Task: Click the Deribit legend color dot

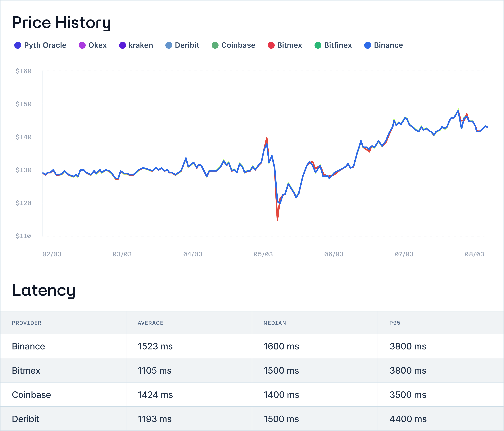Action: [x=168, y=45]
